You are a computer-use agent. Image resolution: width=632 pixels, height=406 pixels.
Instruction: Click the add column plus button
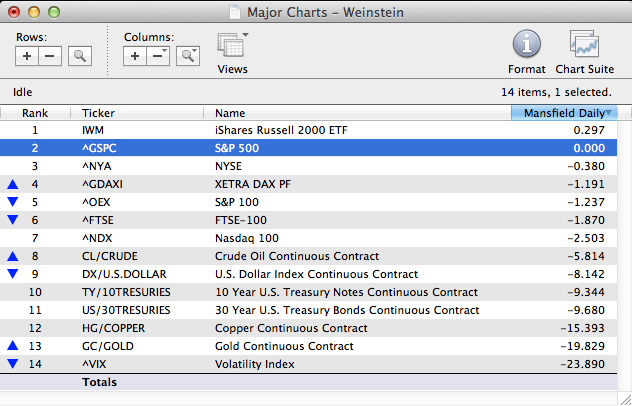tap(135, 57)
